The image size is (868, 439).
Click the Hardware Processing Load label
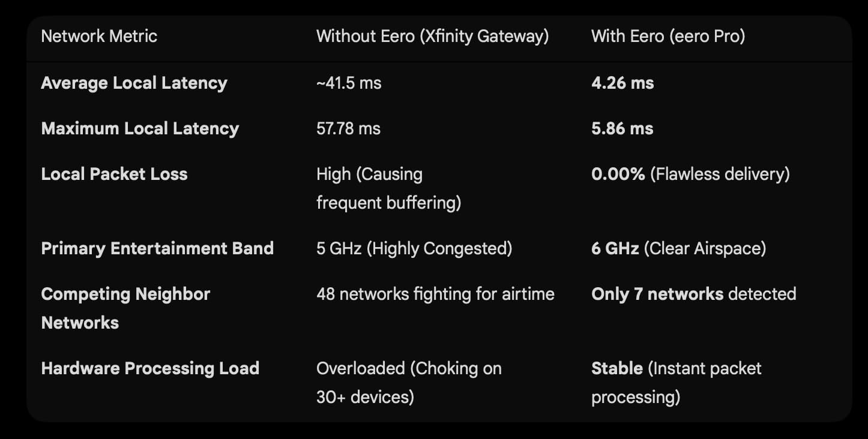150,368
